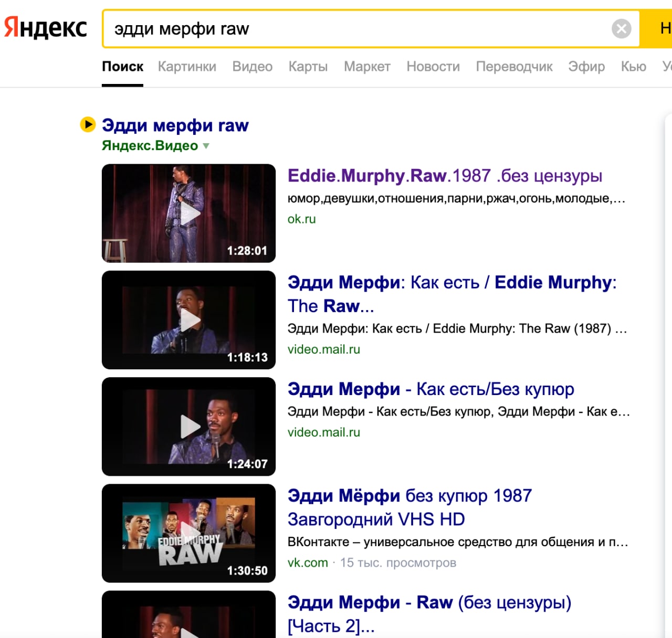The image size is (672, 638).
Task: Click description starting юмор,девушки,отношения
Action: pos(456,198)
